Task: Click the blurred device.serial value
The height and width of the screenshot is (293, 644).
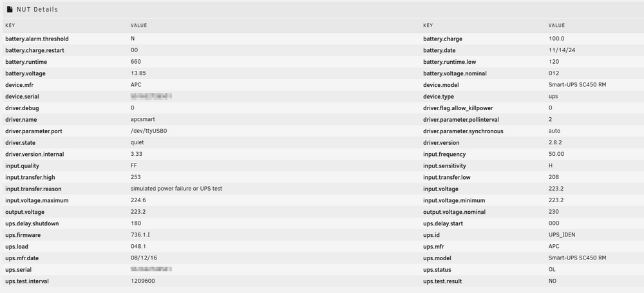Action: tap(151, 96)
